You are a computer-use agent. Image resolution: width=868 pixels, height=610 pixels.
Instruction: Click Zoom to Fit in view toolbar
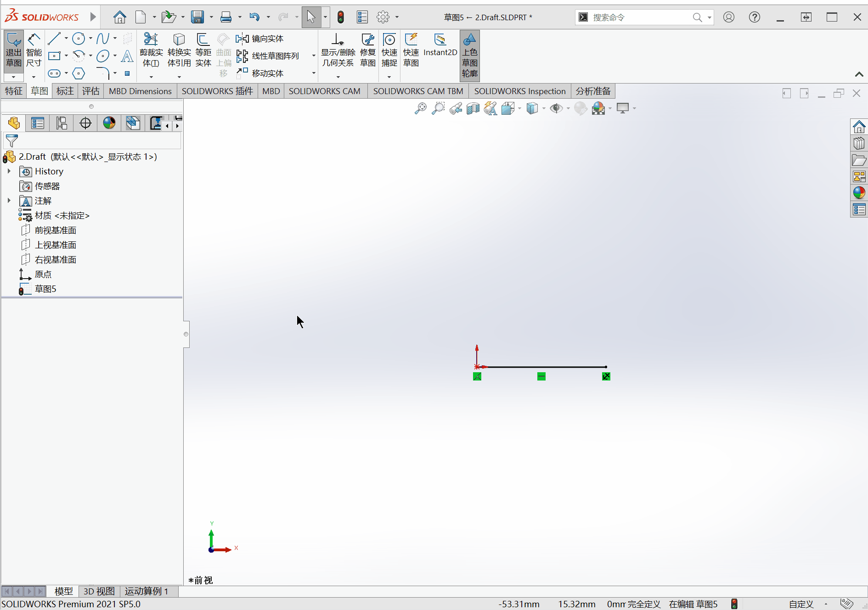[420, 108]
